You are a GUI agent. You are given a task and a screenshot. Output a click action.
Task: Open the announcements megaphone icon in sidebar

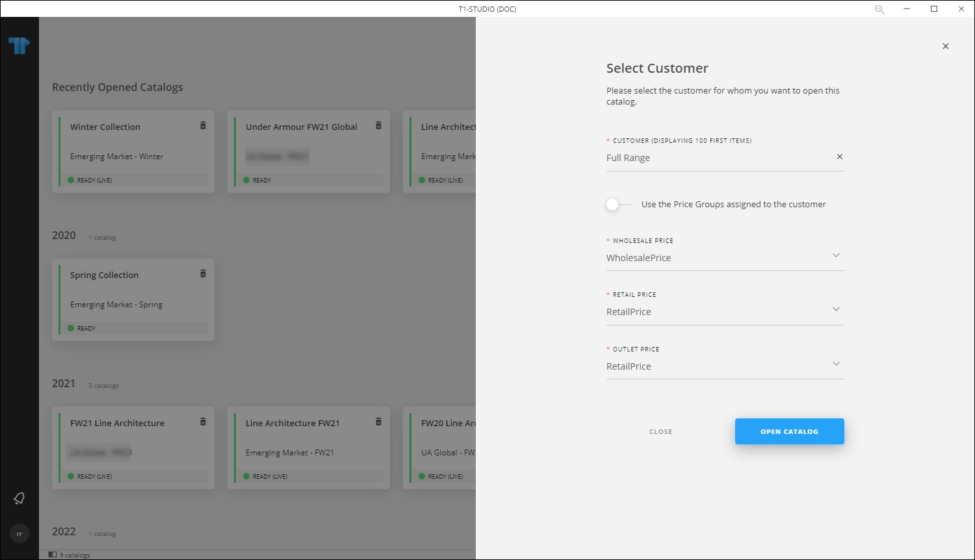pos(18,498)
